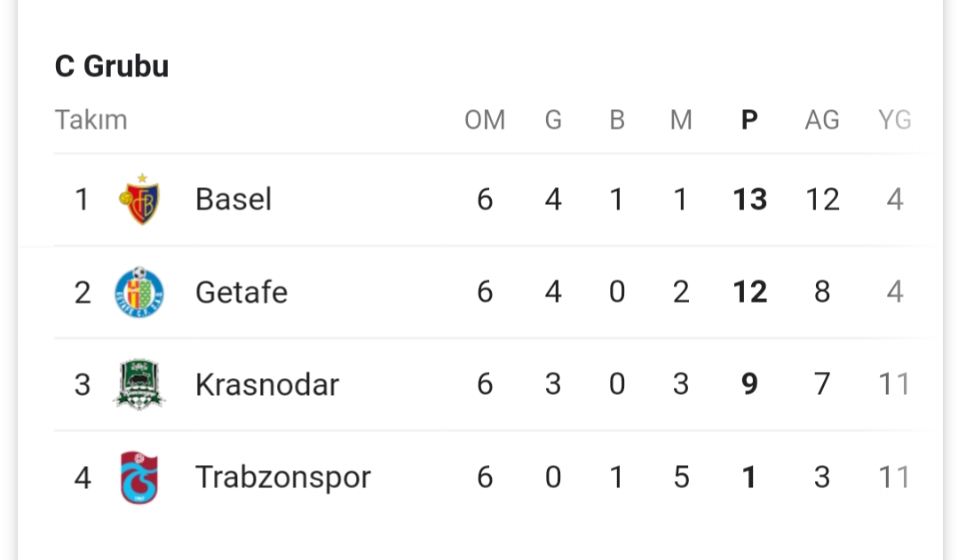Open the Basel team name link
Viewport: 958px width, 560px height.
(234, 199)
